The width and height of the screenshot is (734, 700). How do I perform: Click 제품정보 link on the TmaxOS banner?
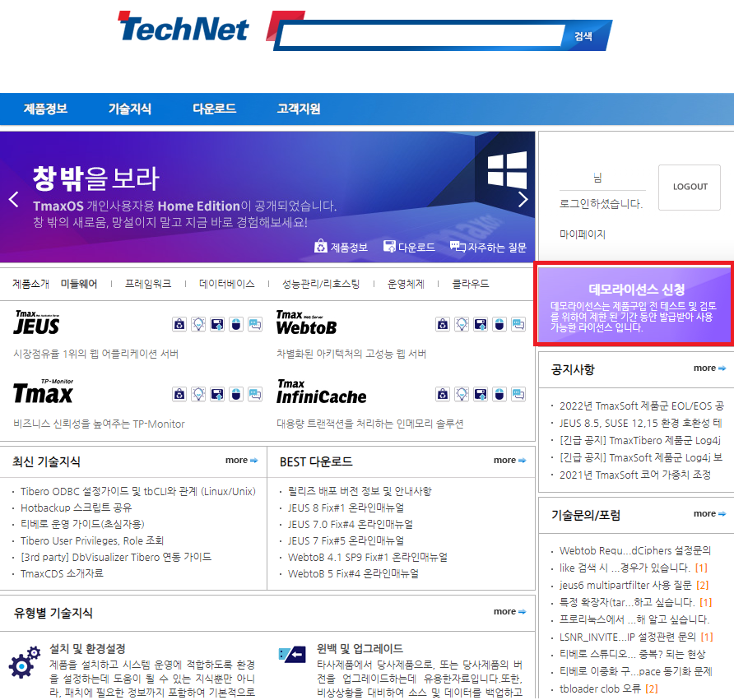(341, 247)
